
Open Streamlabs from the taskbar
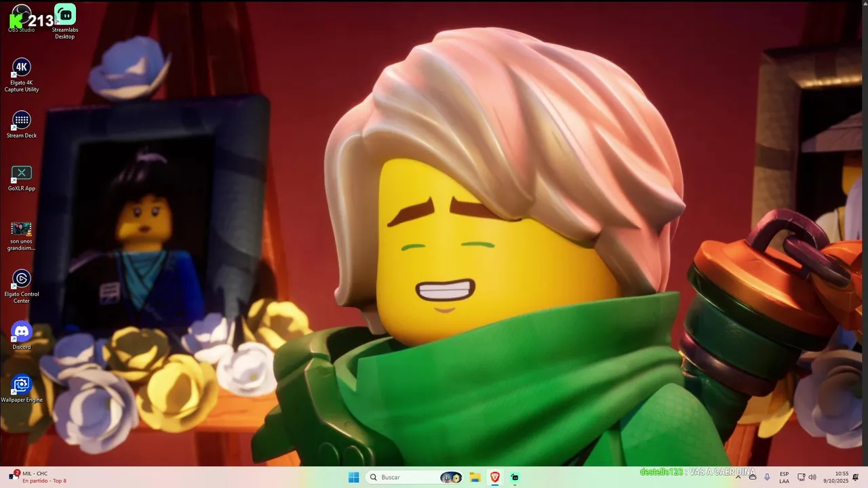coord(515,477)
